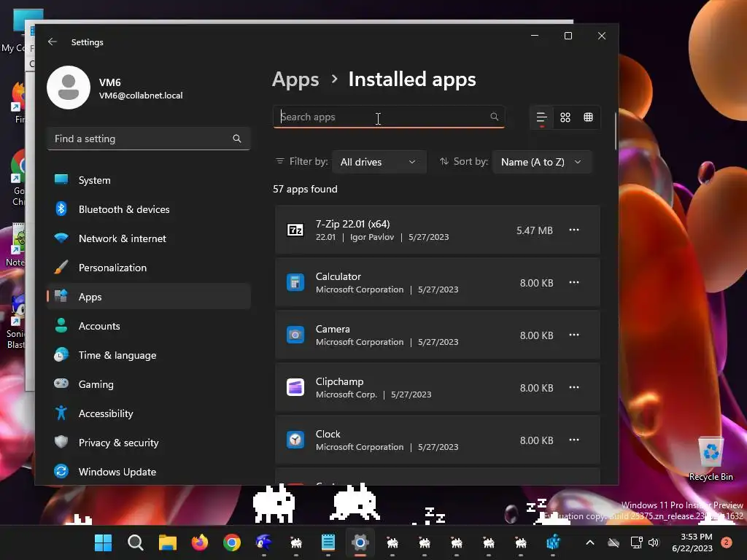Open the volume control in the tray
Viewport: 747px width, 560px height.
654,542
